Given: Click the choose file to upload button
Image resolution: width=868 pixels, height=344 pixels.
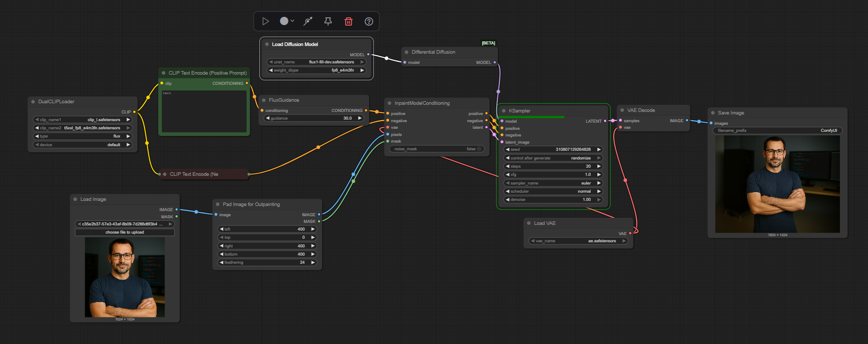Looking at the screenshot, I should 125,232.
